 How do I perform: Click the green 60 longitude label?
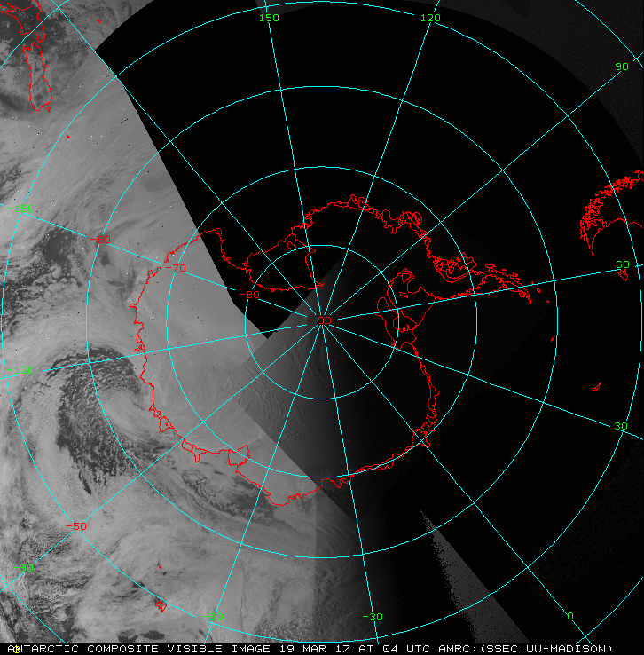tap(623, 264)
